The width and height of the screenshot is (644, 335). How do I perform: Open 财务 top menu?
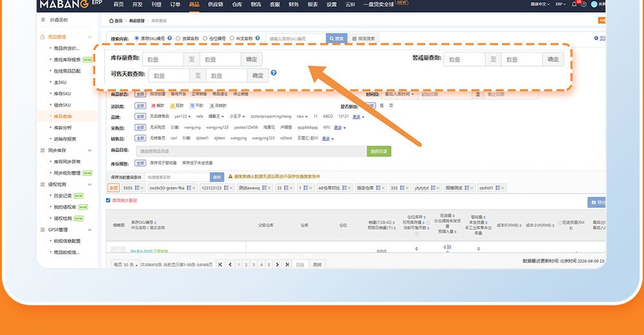point(294,5)
